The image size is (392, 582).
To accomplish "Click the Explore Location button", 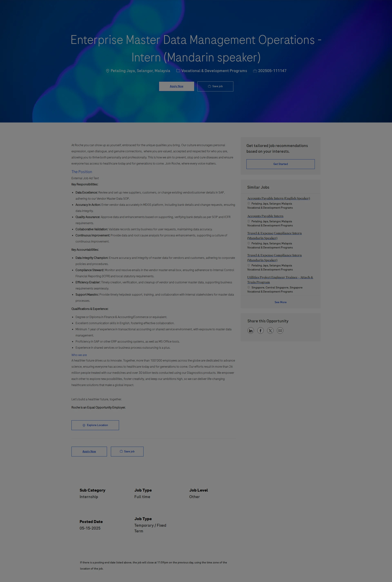I will tap(95, 425).
